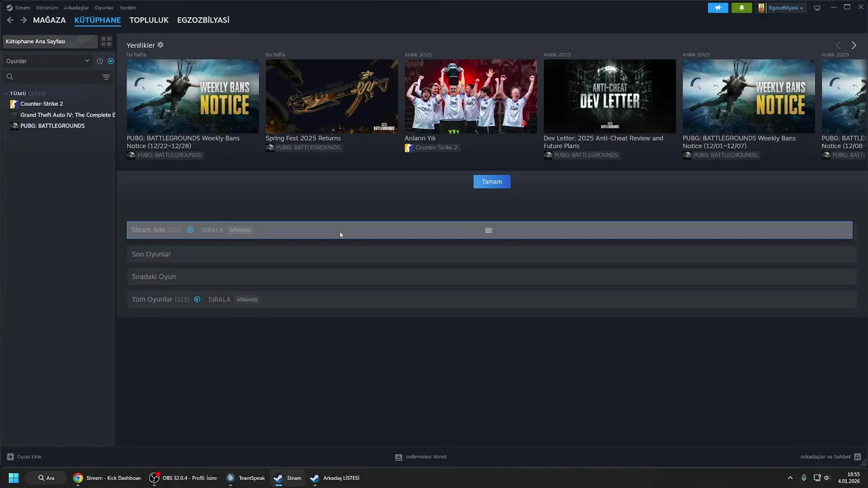Click the EgzozBilyasi profile avatar
This screenshot has height=488, width=868.
762,8
